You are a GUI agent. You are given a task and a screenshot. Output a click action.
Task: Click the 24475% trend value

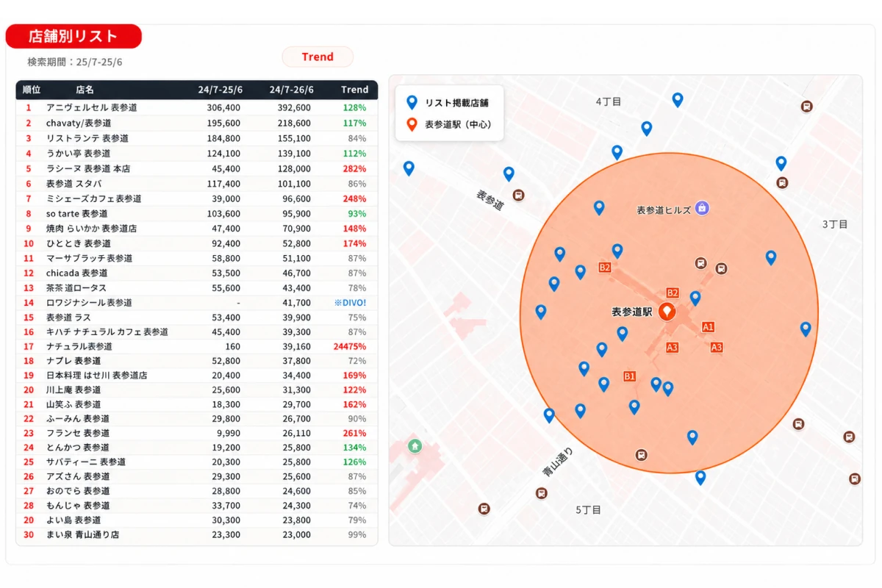click(350, 346)
